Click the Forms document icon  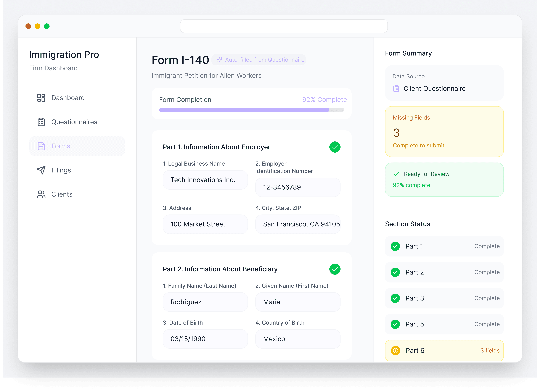(41, 146)
